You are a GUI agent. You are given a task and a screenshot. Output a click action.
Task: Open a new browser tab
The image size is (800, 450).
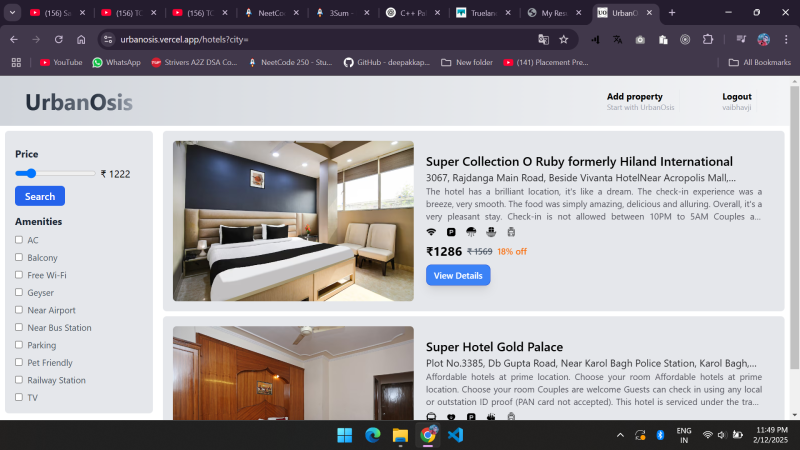click(x=672, y=13)
